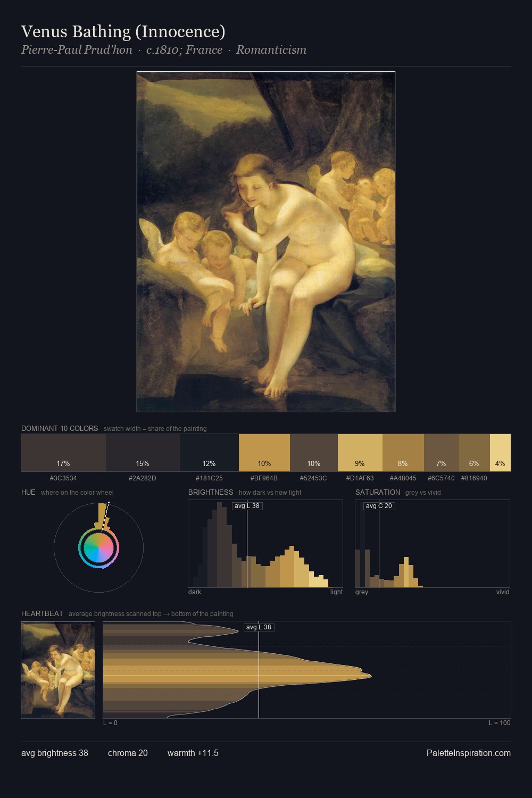Click the 'dark' axis label under Brightness

click(195, 592)
